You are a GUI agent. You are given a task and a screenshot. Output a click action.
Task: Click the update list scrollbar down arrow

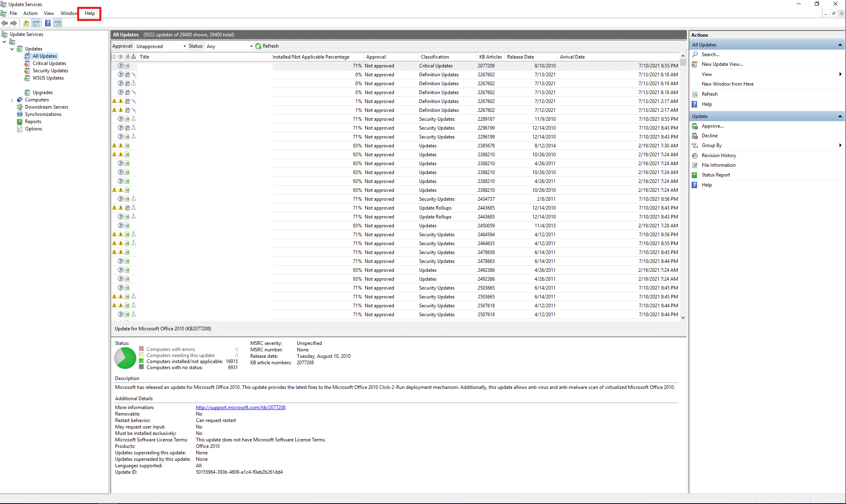pyautogui.click(x=683, y=317)
